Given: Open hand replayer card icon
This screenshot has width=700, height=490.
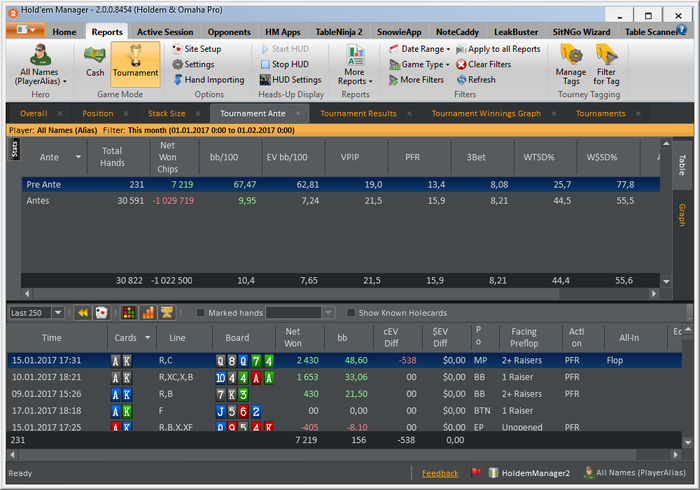Looking at the screenshot, I should point(101,313).
